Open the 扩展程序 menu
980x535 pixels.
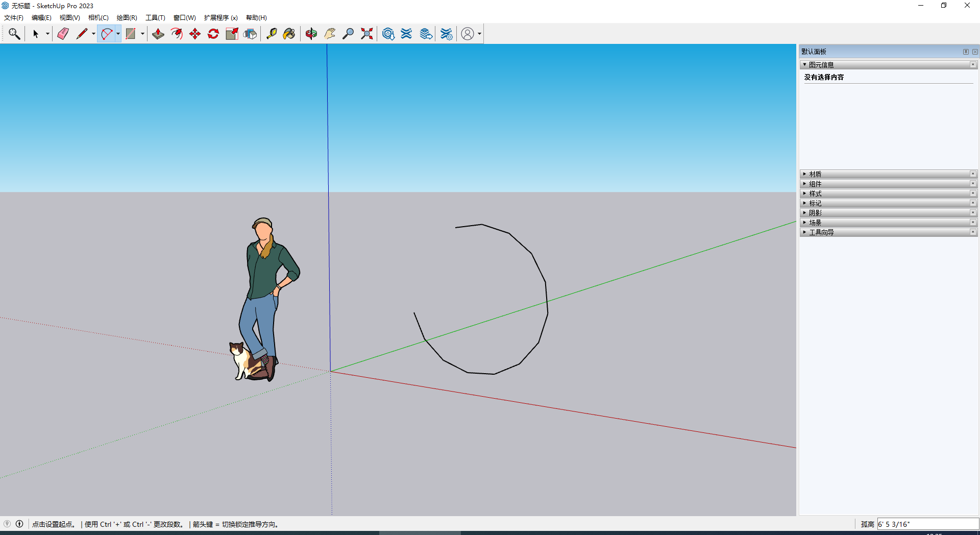(x=220, y=18)
